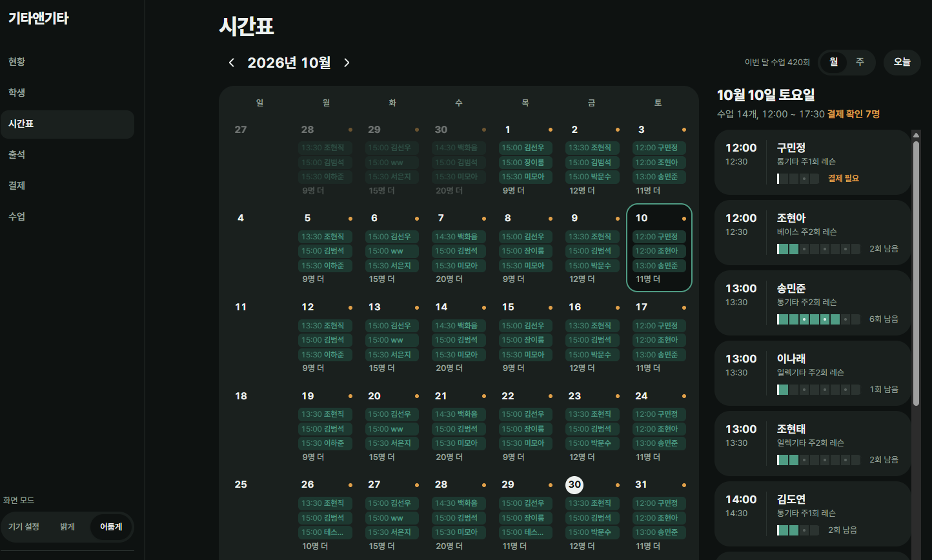
Task: Switch to month view (월)
Action: [834, 63]
